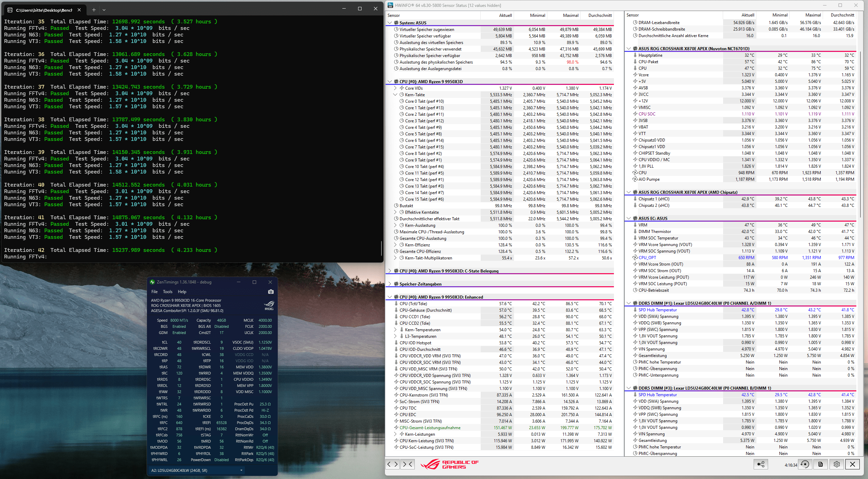Collapse the Kern-Takte tree row

tap(395, 95)
